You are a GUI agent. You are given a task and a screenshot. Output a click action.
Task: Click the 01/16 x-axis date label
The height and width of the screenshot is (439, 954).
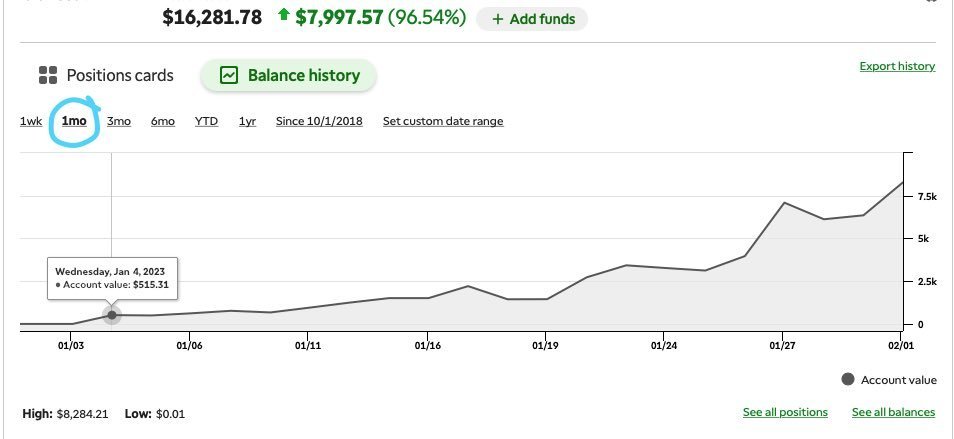(x=427, y=345)
